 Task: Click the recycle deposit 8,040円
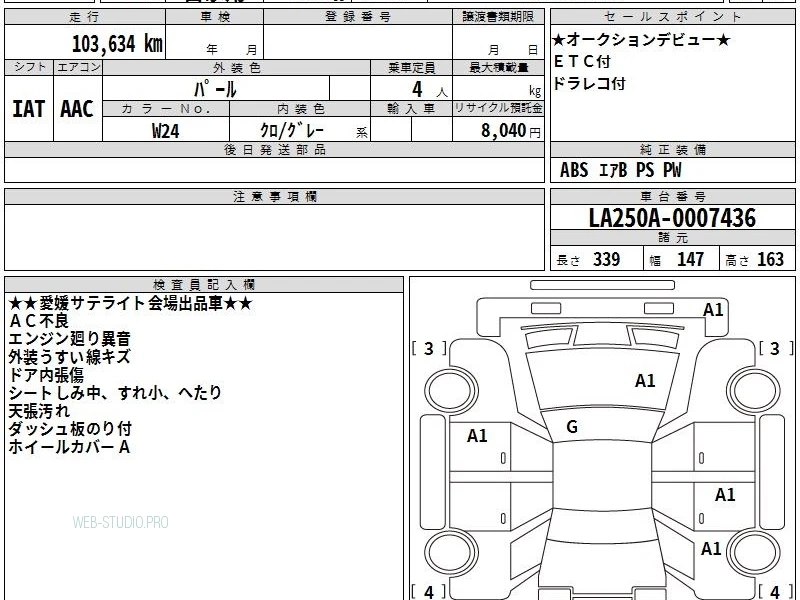point(511,131)
